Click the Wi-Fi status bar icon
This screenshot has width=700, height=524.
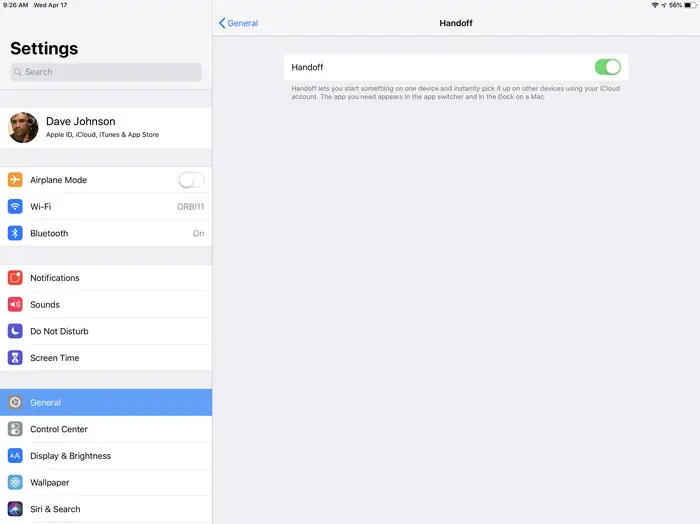pyautogui.click(x=655, y=5)
